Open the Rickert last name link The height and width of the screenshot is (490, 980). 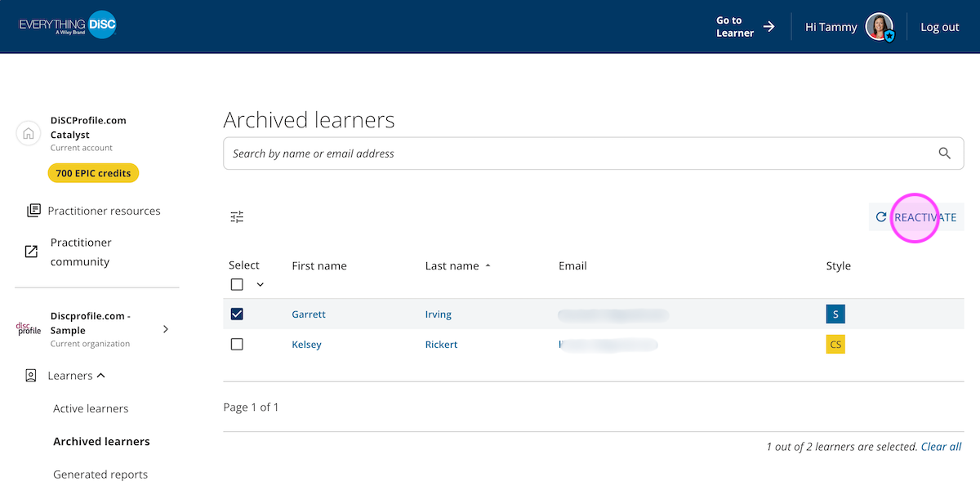pos(442,345)
